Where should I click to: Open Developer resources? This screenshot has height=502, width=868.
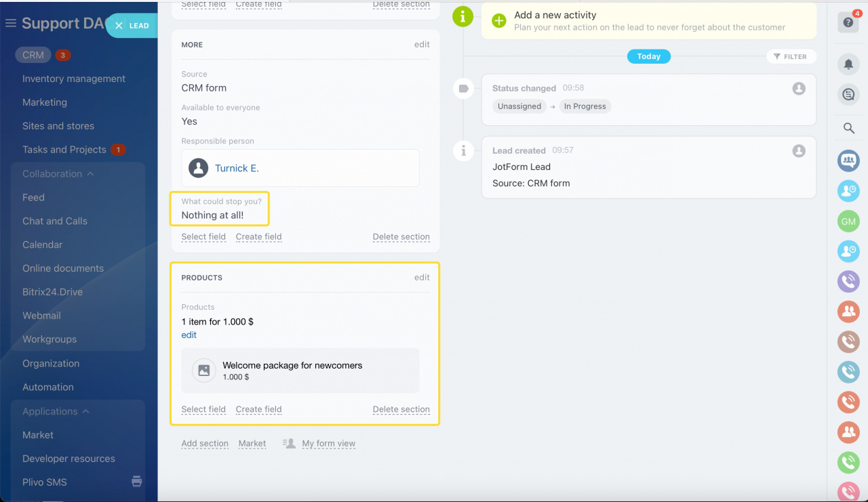pos(68,459)
